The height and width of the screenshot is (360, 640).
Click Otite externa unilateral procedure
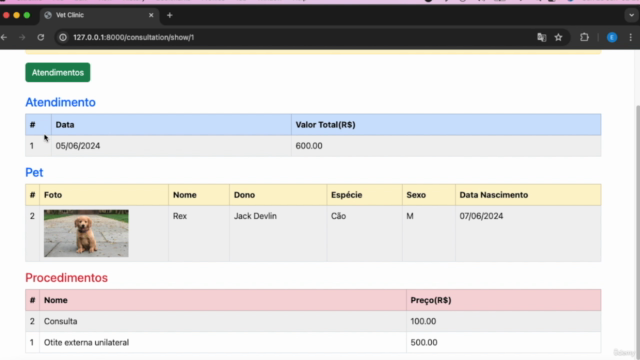[87, 342]
